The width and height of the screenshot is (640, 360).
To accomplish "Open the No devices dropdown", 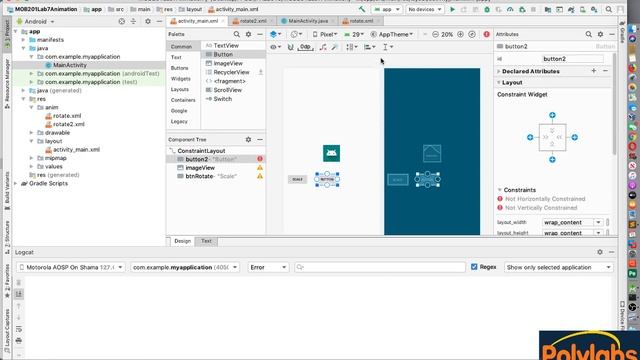I will pos(424,9).
